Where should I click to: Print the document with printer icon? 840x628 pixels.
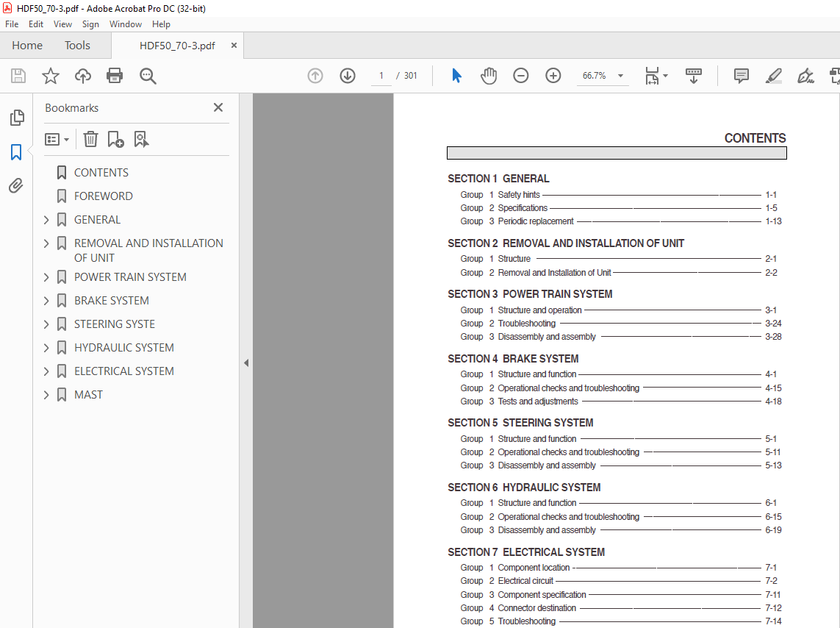pyautogui.click(x=115, y=76)
